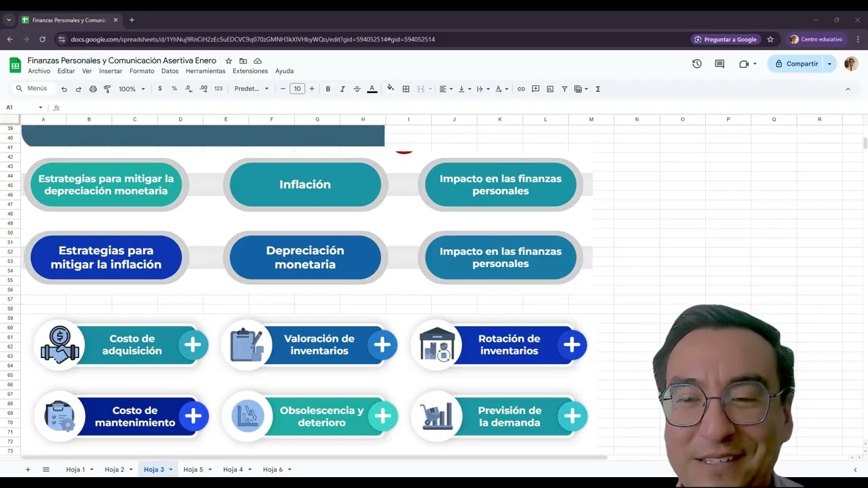Image resolution: width=868 pixels, height=488 pixels.
Task: Print the spreadsheet
Action: point(93,89)
